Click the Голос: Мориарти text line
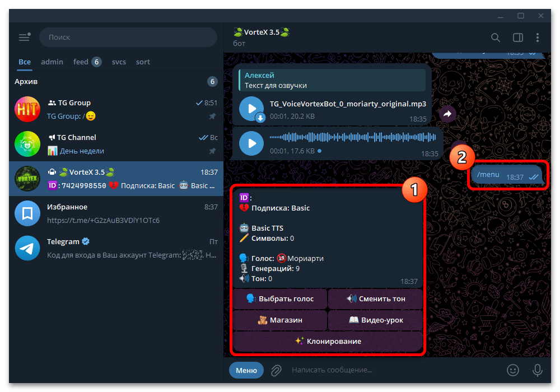 pyautogui.click(x=282, y=258)
